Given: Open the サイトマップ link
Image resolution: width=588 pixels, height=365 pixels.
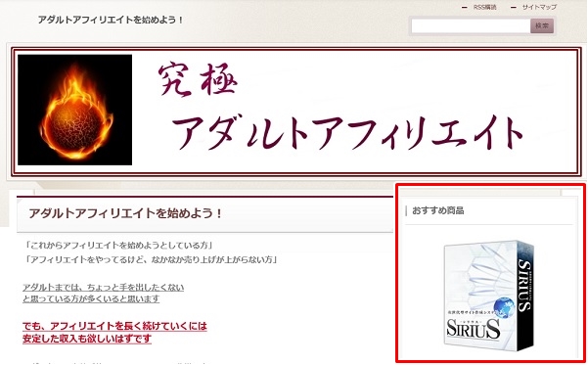Looking at the screenshot, I should [x=539, y=7].
